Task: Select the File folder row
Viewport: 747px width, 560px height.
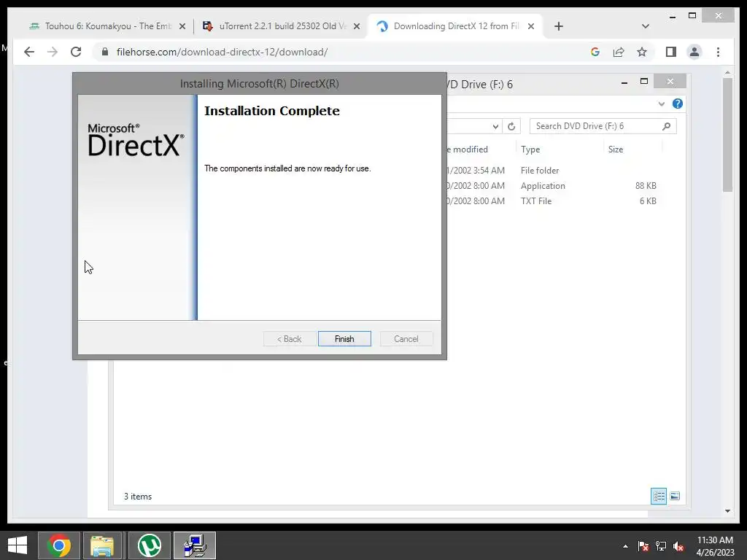Action: click(553, 171)
